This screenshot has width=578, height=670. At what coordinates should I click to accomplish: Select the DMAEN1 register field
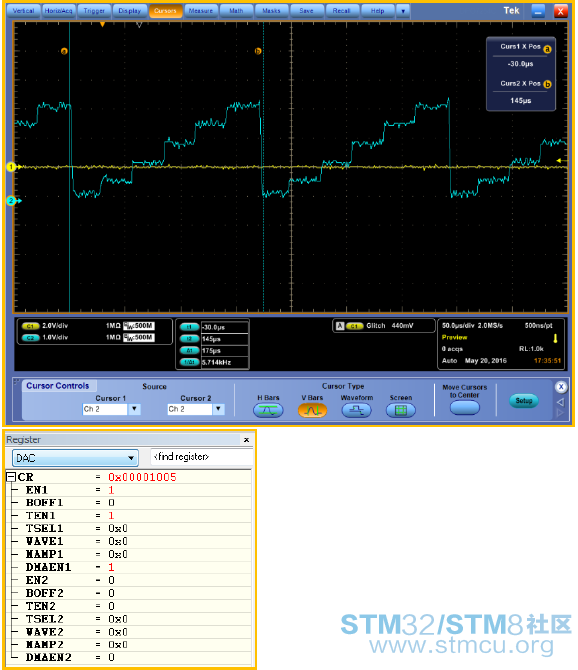pos(129,567)
